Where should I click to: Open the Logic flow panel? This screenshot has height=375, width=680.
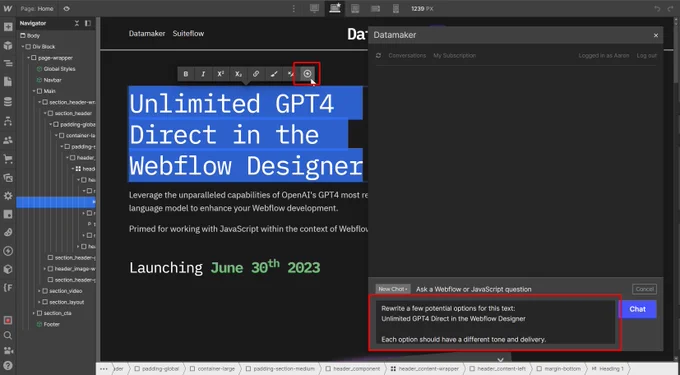(x=8, y=121)
